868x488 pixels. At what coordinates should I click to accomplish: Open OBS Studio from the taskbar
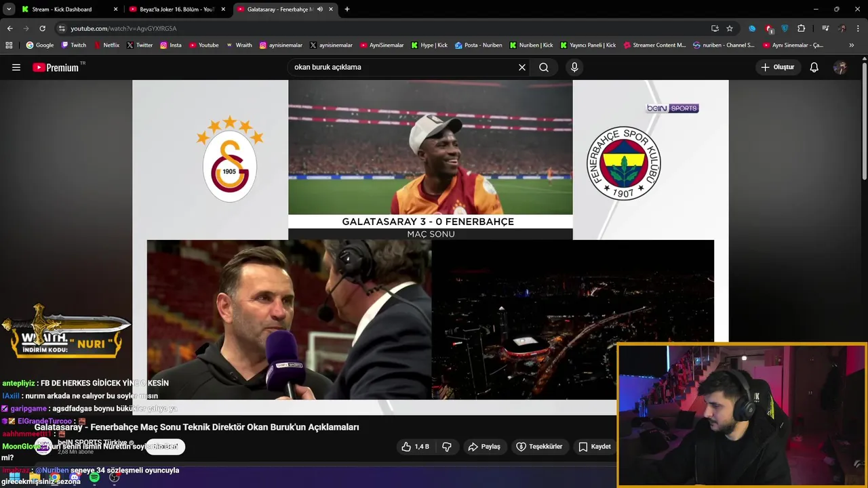point(114,478)
